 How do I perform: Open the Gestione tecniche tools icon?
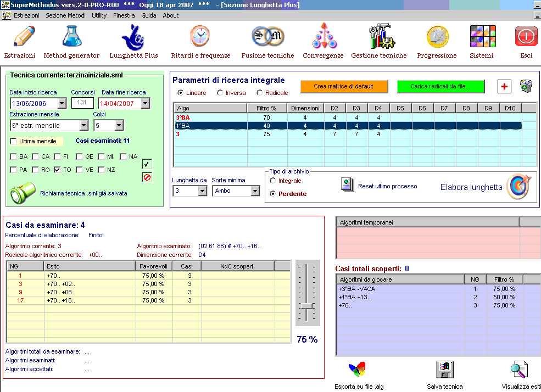click(x=382, y=36)
